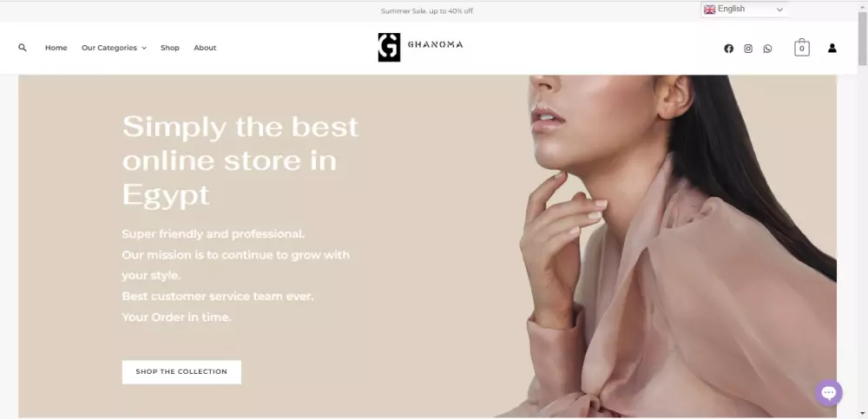Viewport: 868px width, 419px height.
Task: Open the user account icon
Action: point(832,49)
